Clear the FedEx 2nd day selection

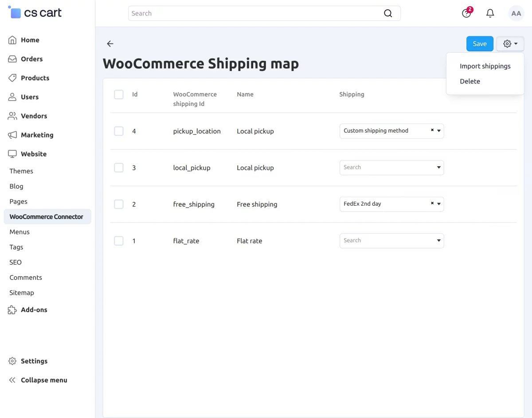click(x=432, y=203)
